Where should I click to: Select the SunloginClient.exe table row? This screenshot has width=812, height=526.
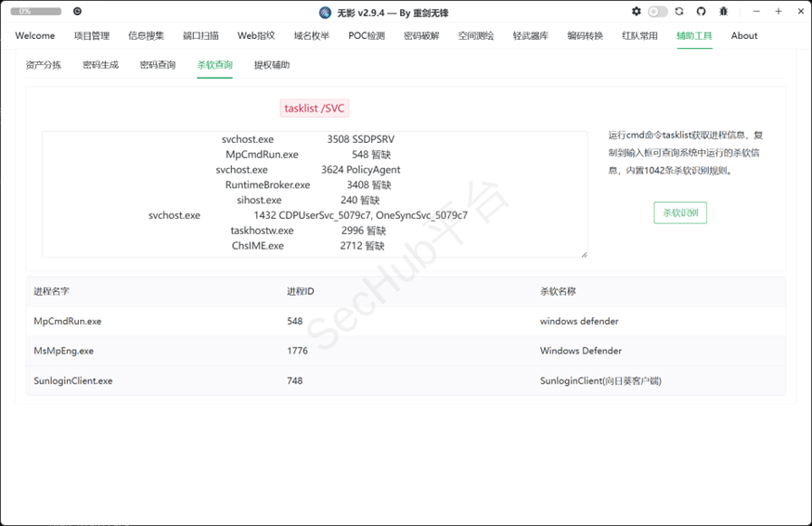coord(406,380)
